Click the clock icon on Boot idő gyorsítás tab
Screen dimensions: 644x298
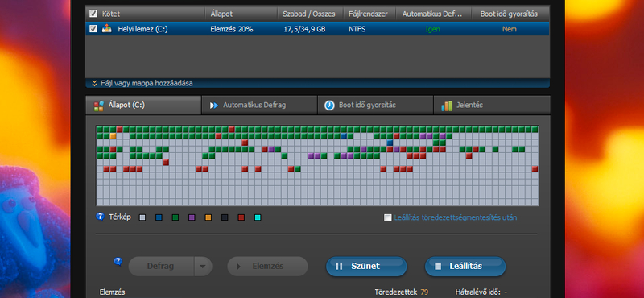coord(329,106)
